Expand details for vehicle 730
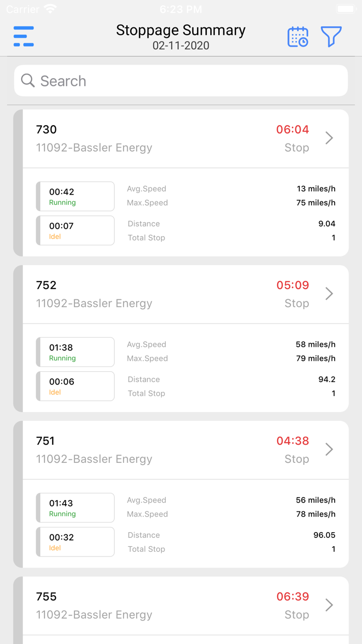The image size is (362, 644). click(x=329, y=138)
